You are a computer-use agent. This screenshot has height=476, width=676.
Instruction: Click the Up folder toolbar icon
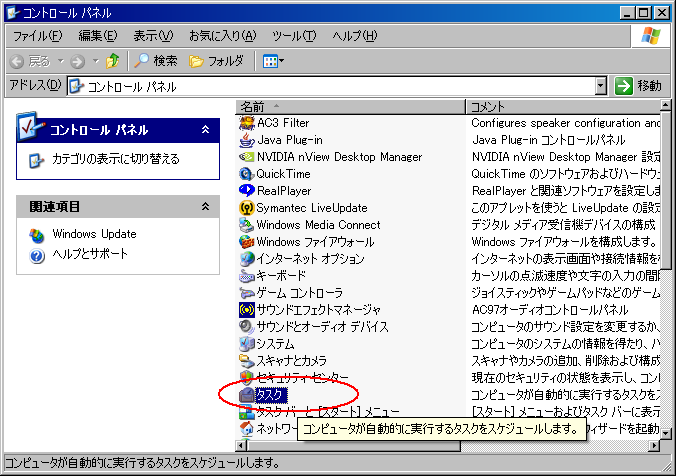[113, 61]
